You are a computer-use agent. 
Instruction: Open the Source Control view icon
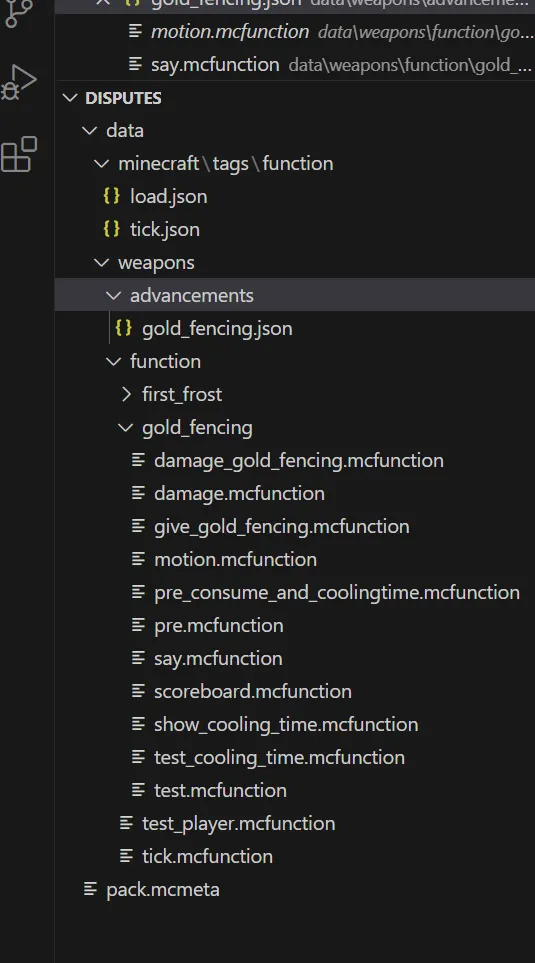pos(18,12)
